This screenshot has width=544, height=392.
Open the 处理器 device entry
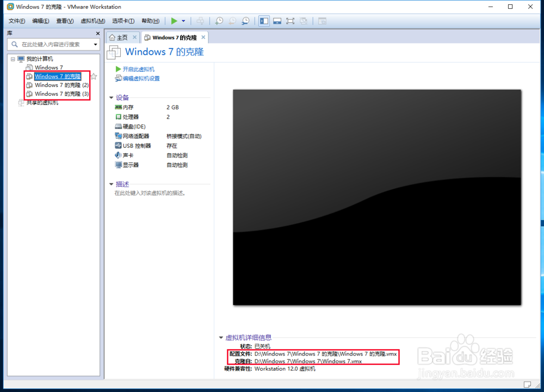click(131, 117)
